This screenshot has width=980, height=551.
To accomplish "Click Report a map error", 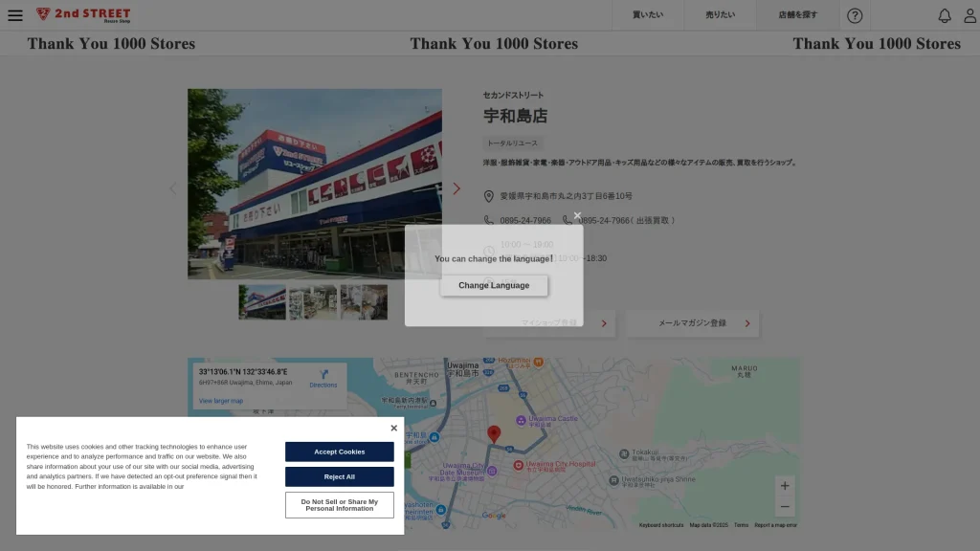I will click(775, 525).
